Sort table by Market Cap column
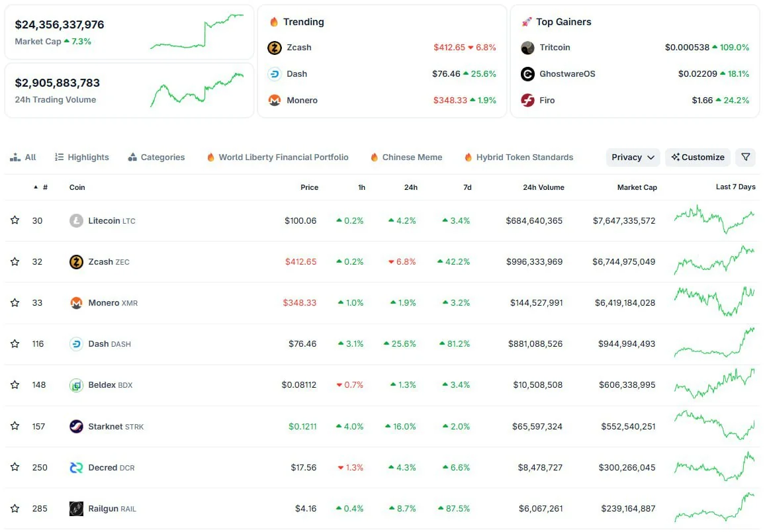Viewport: 765px width, 532px height. click(637, 187)
